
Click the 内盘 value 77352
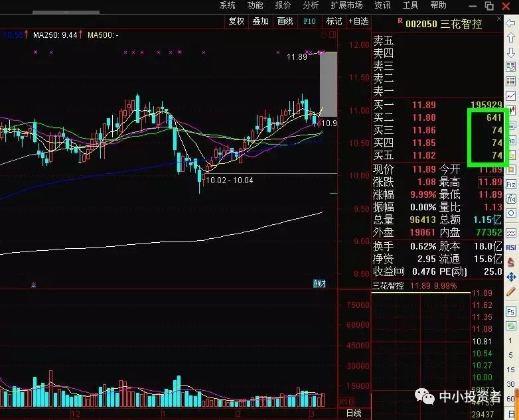(x=489, y=232)
